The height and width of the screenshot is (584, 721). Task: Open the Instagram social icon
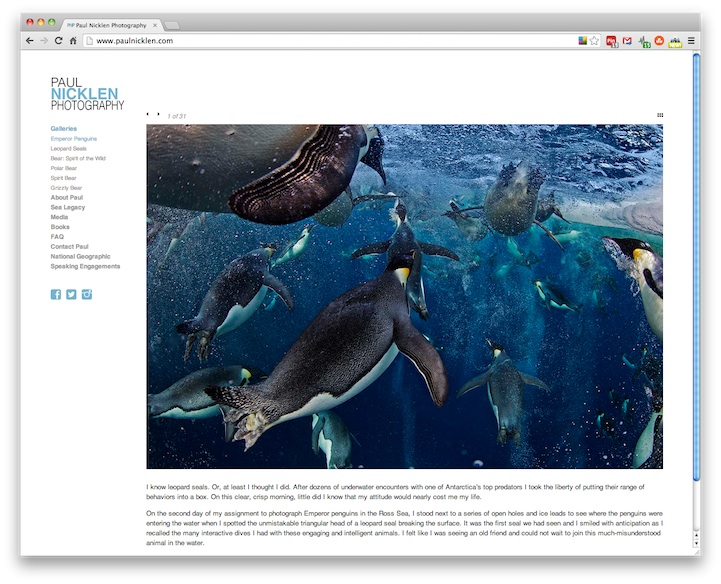click(87, 294)
